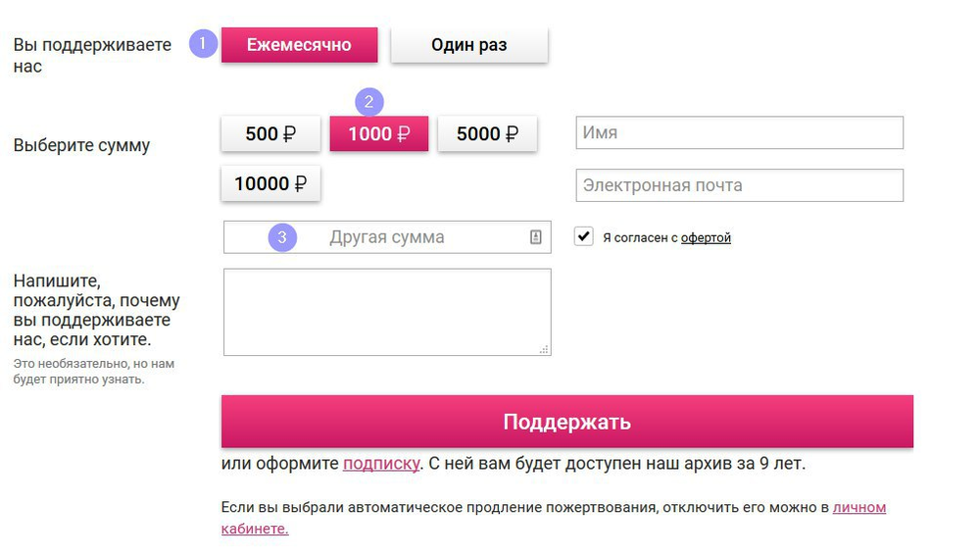Pick the 5000 ₽ donation amount
Image resolution: width=980 pixels, height=558 pixels.
tap(487, 134)
